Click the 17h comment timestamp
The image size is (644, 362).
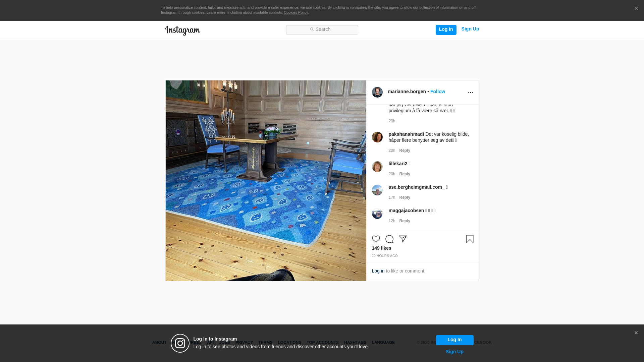(392, 197)
